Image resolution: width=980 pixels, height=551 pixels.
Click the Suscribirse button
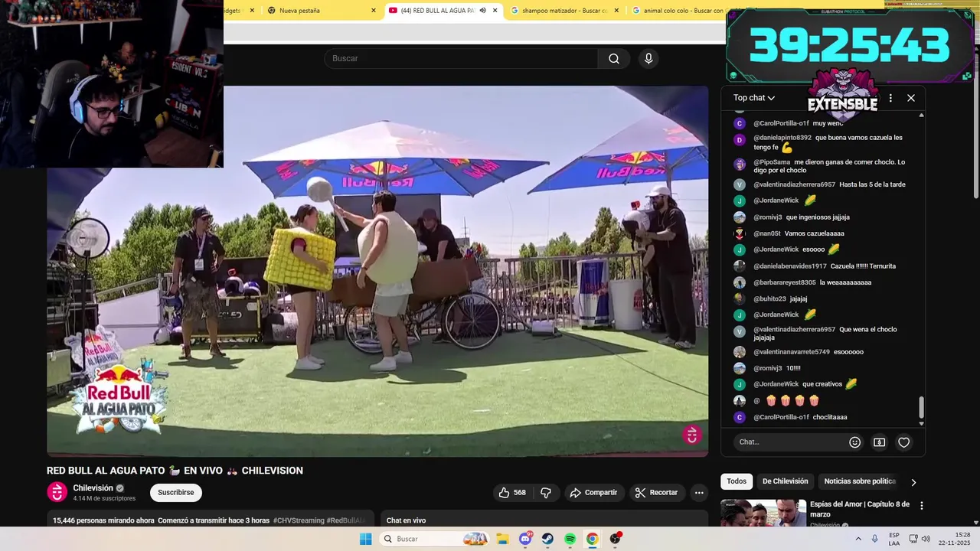point(176,493)
